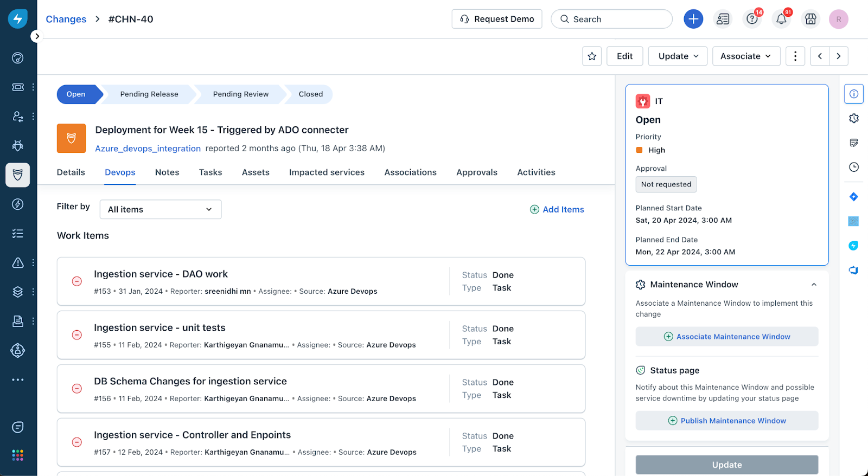Open the help question mark icon with badge
Screen dimensions: 868x476
click(752, 19)
